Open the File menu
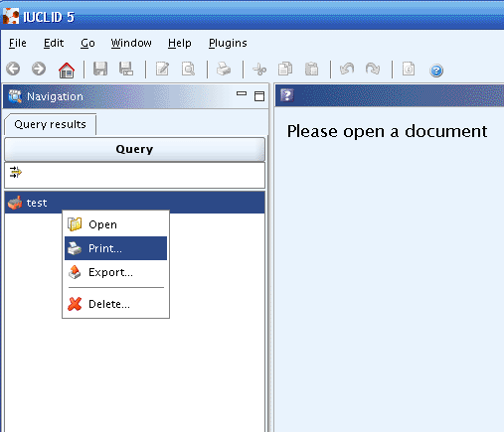The width and height of the screenshot is (504, 432). click(x=18, y=43)
